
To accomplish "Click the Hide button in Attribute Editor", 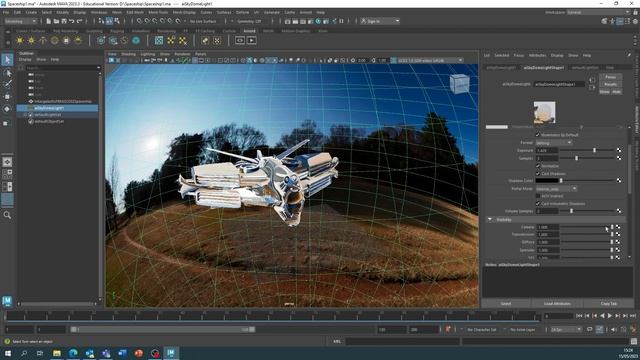I will [616, 92].
